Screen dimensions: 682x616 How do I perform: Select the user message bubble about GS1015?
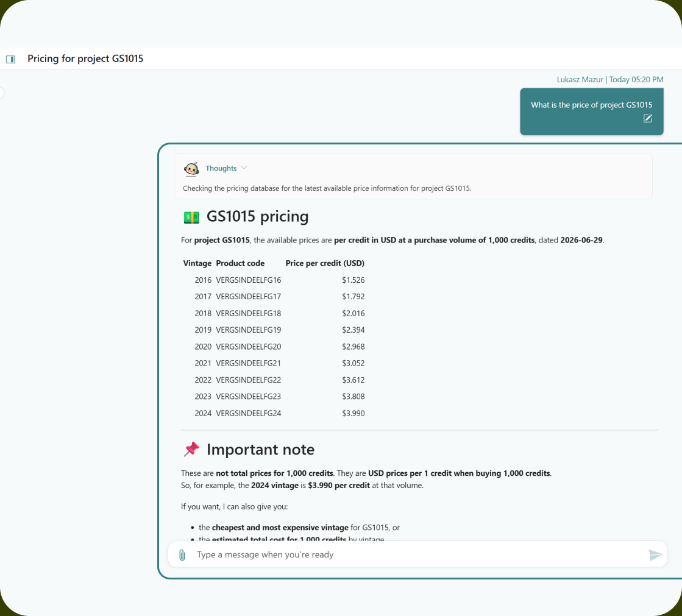pyautogui.click(x=592, y=112)
